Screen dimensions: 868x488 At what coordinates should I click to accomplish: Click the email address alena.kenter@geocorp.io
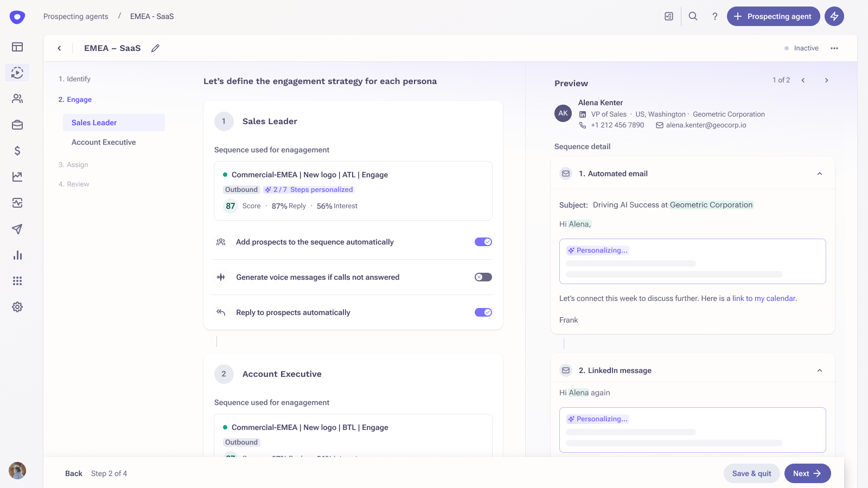point(706,125)
